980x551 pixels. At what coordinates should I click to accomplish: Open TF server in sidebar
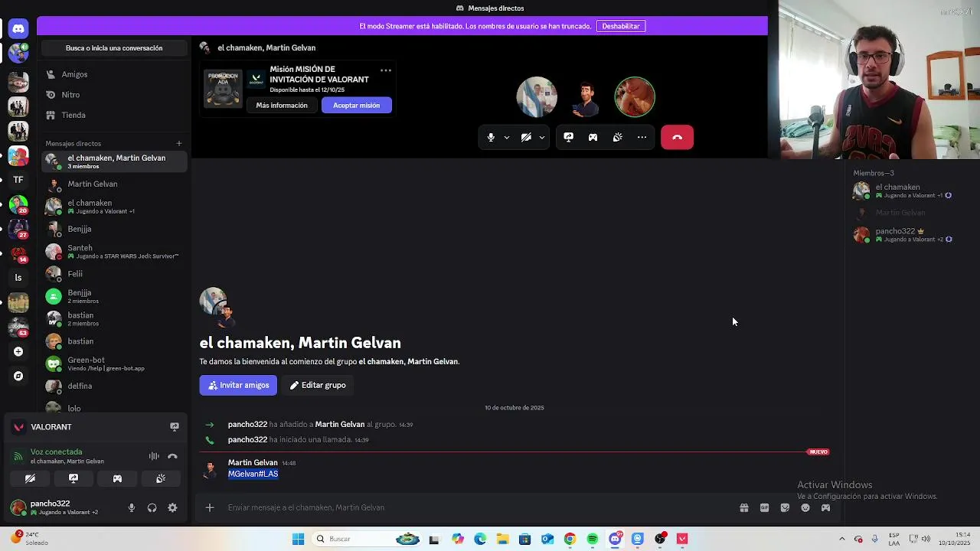[18, 180]
